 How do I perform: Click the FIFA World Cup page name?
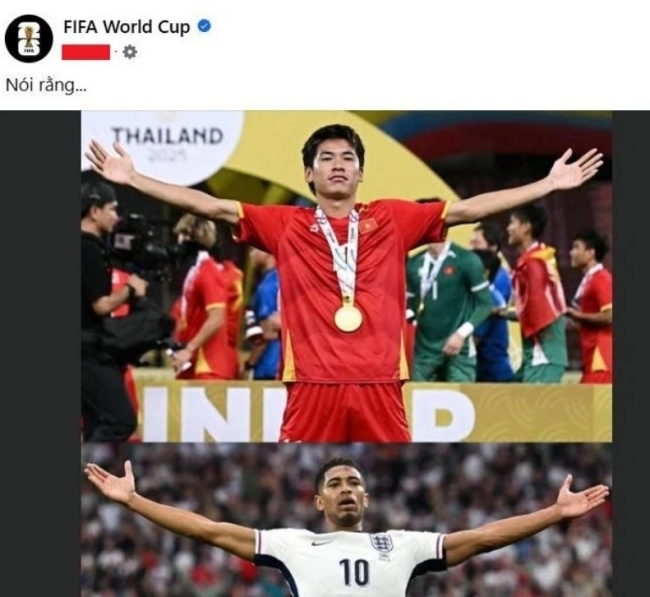tap(126, 27)
